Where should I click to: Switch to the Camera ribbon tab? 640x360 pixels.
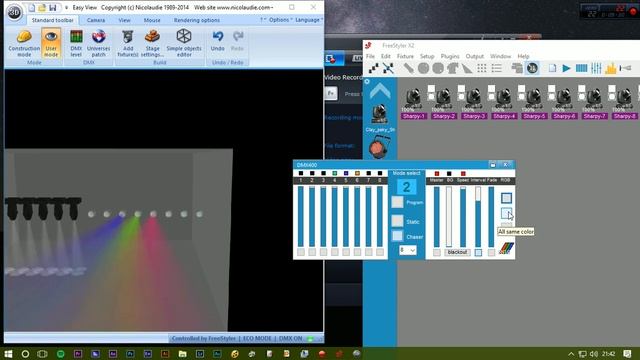click(96, 20)
